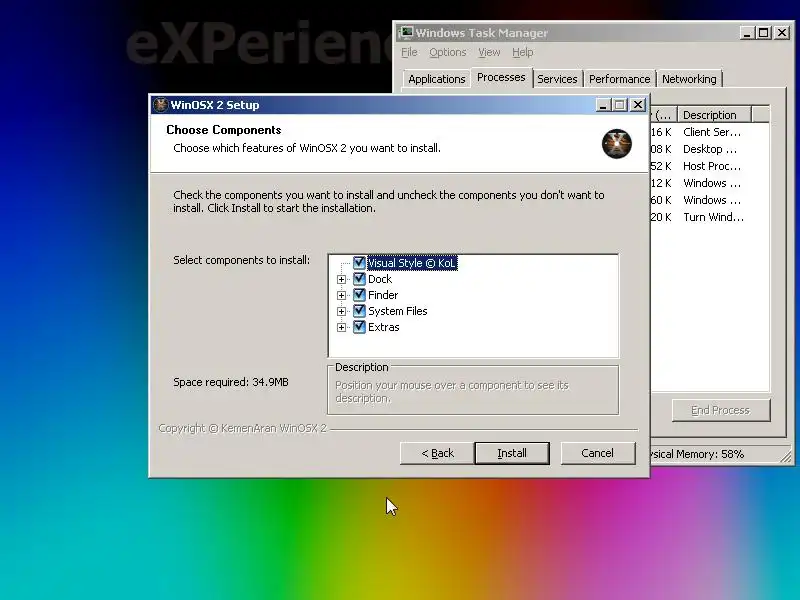Expand the Extras tree node
The width and height of the screenshot is (800, 600).
click(341, 328)
